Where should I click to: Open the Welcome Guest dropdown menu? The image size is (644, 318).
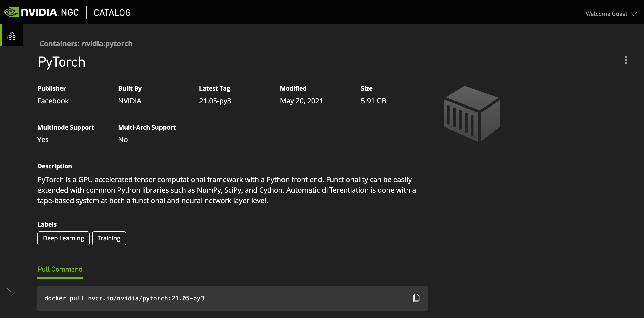click(x=611, y=14)
